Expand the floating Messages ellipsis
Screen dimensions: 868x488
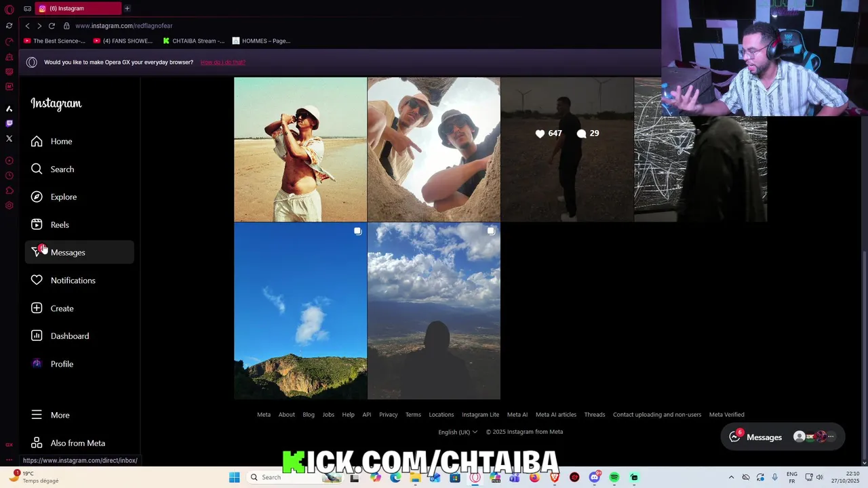pyautogui.click(x=831, y=437)
